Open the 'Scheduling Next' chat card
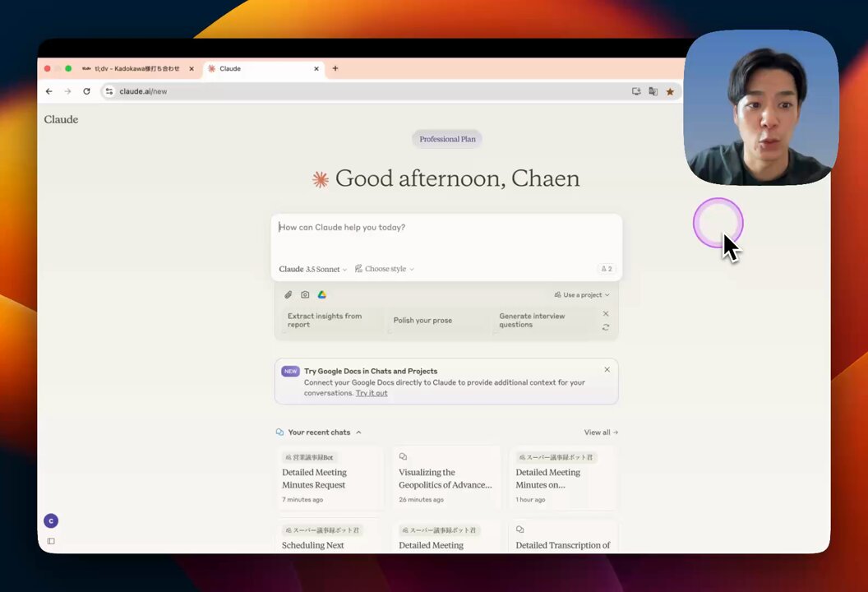The image size is (868, 592). 330,536
